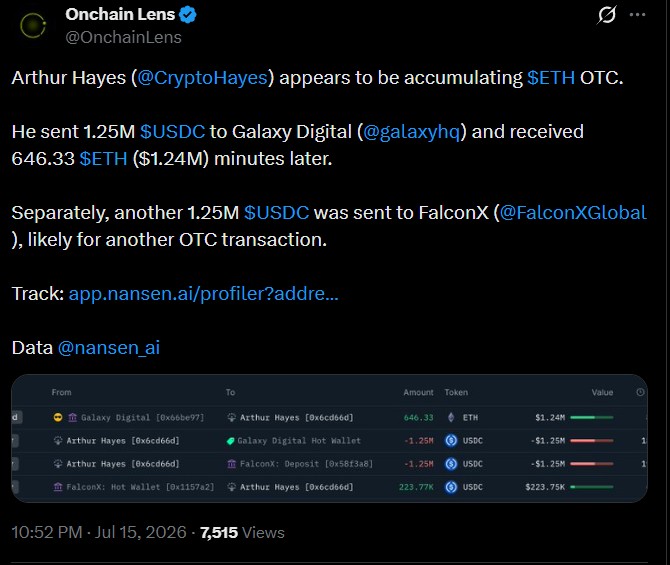The image size is (670, 565).
Task: Click the @OnchainLens handle
Action: [123, 37]
